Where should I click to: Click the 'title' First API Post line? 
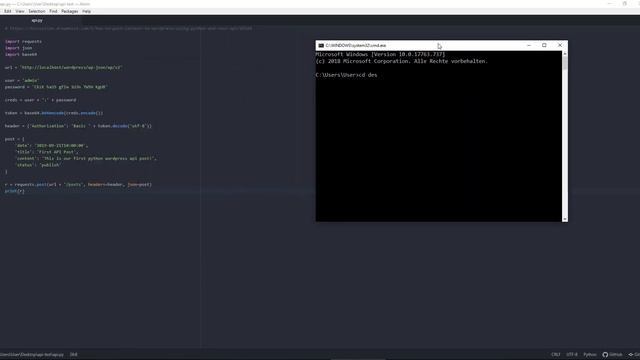47,152
